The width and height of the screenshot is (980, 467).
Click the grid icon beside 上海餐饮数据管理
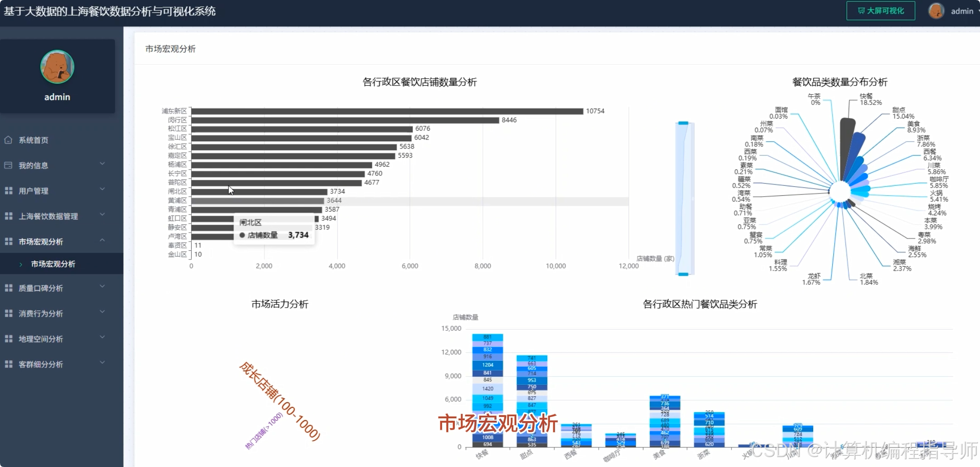click(x=8, y=216)
